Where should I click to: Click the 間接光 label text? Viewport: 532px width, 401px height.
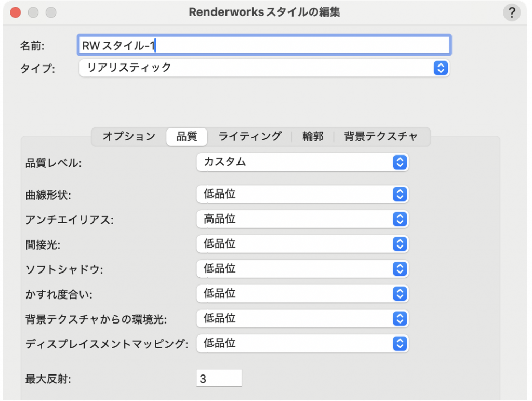tap(43, 245)
